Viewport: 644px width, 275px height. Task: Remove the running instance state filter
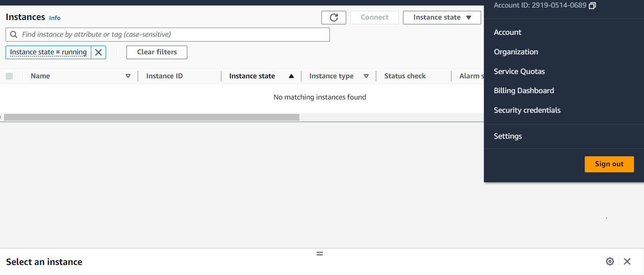click(98, 52)
